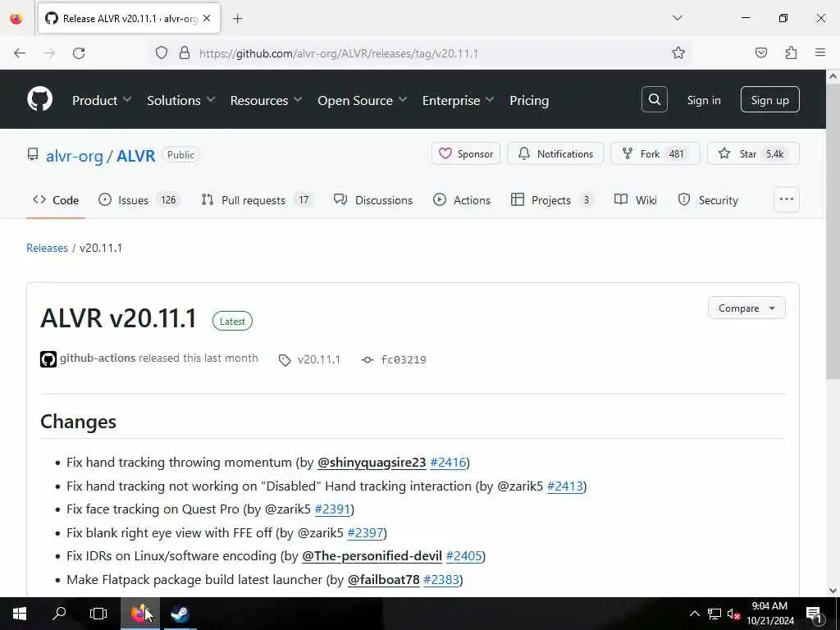Open the @The-personified-devil profile link
Viewport: 840px width, 630px height.
point(372,555)
